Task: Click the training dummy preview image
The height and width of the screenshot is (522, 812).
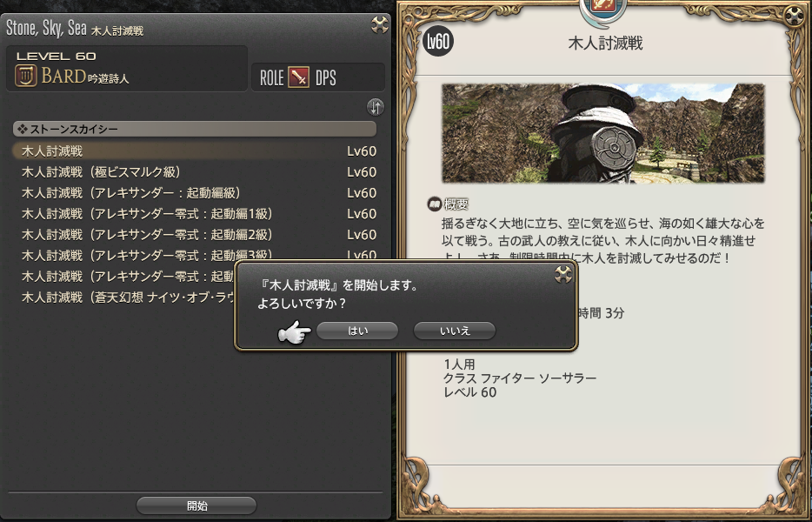Action: [x=603, y=133]
